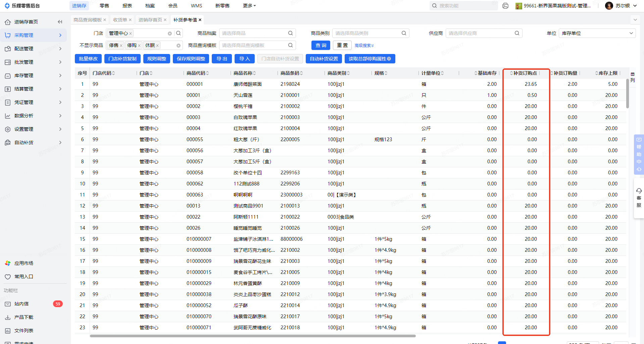The width and height of the screenshot is (644, 344).
Task: Close the 商品查询模板 tab
Action: (x=105, y=20)
